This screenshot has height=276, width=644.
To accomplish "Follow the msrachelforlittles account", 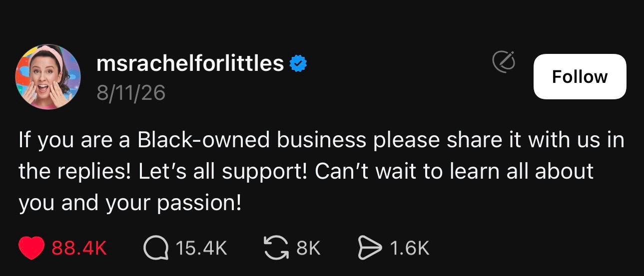I will (580, 76).
